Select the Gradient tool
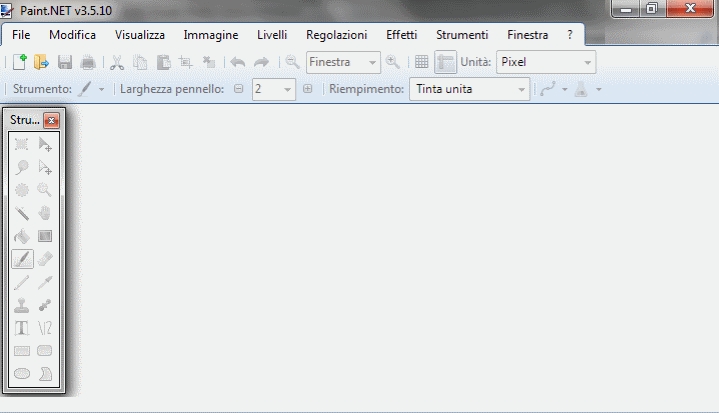 (45, 236)
